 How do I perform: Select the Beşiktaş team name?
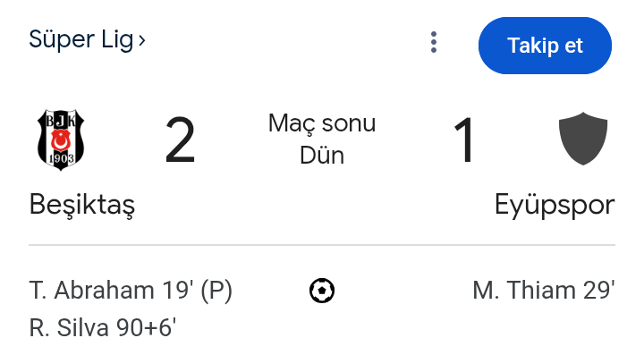click(82, 205)
